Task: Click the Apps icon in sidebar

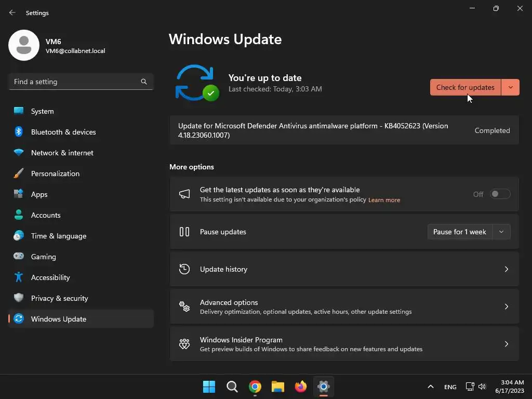Action: (x=19, y=194)
